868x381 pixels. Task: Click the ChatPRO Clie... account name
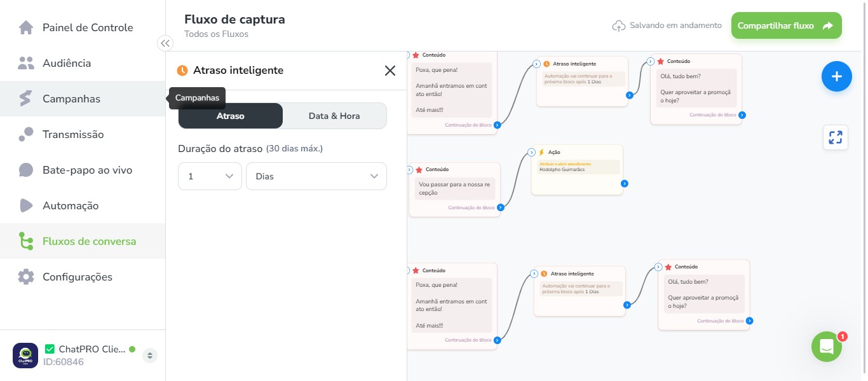coord(92,349)
